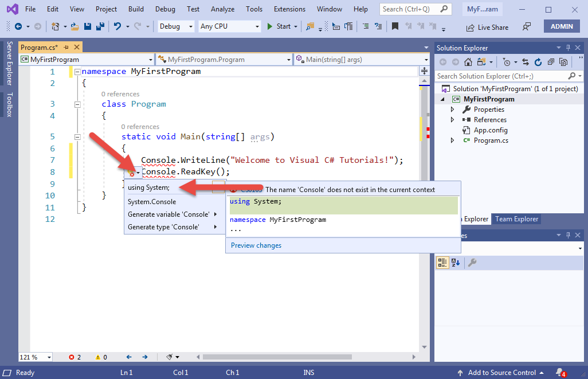Open the Analyze menu
This screenshot has height=379, width=588.
pos(222,9)
